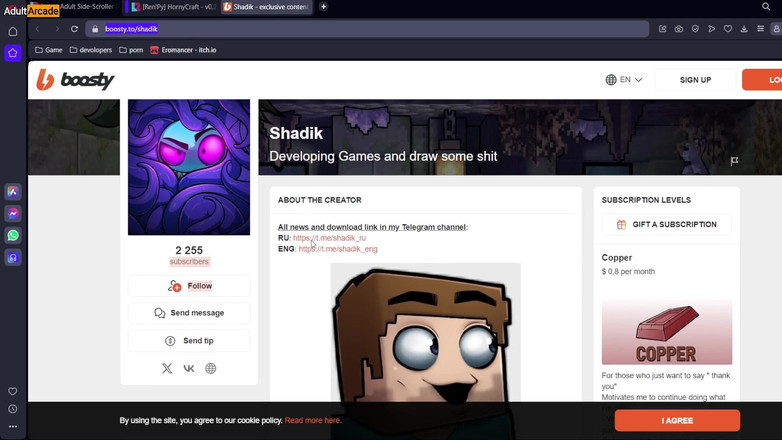
Task: Open the downloads toolbar icon
Action: coord(744,29)
